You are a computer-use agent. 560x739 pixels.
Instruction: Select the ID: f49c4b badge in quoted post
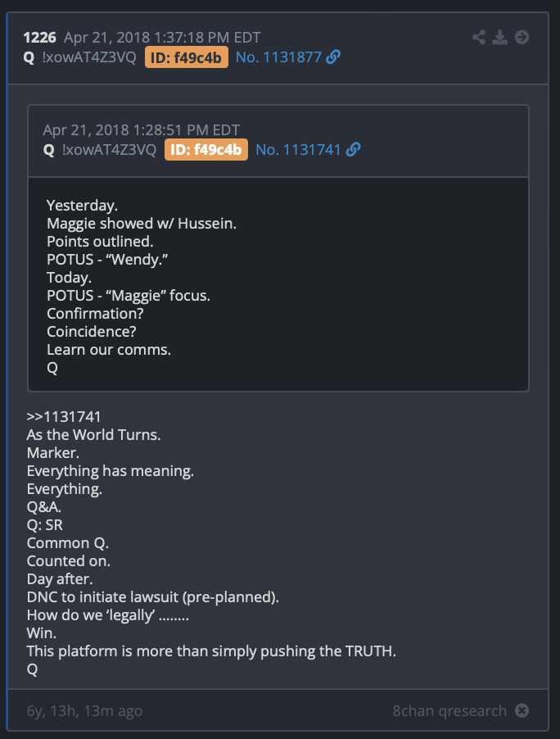coord(206,149)
